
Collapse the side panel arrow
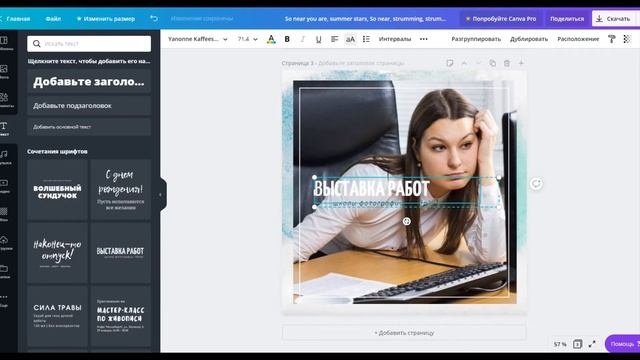click(162, 194)
